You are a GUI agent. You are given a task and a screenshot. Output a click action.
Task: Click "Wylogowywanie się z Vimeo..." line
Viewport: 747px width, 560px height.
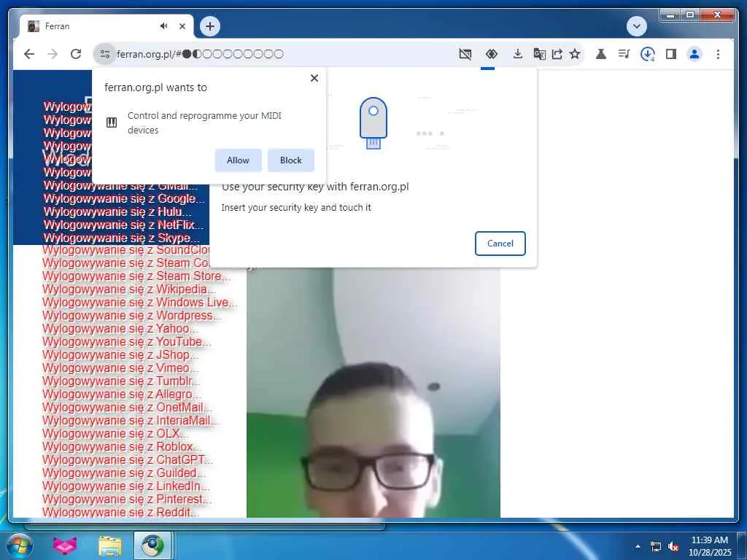[120, 367]
